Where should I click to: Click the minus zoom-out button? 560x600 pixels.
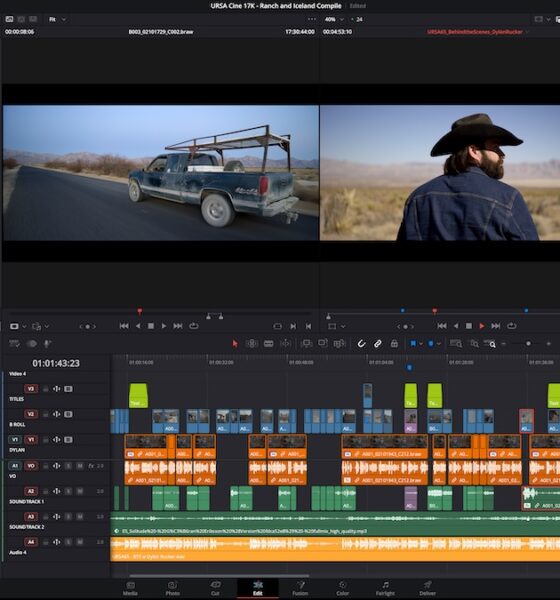point(504,344)
